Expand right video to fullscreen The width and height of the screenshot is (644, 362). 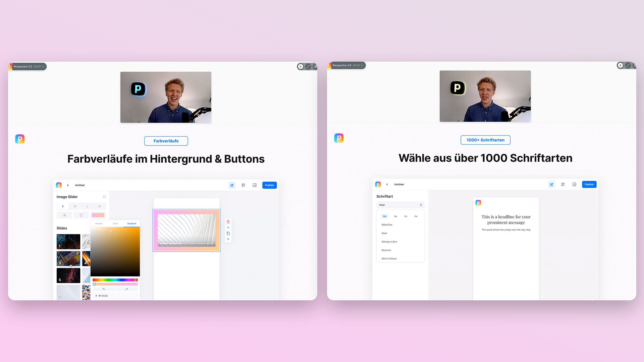click(x=628, y=65)
